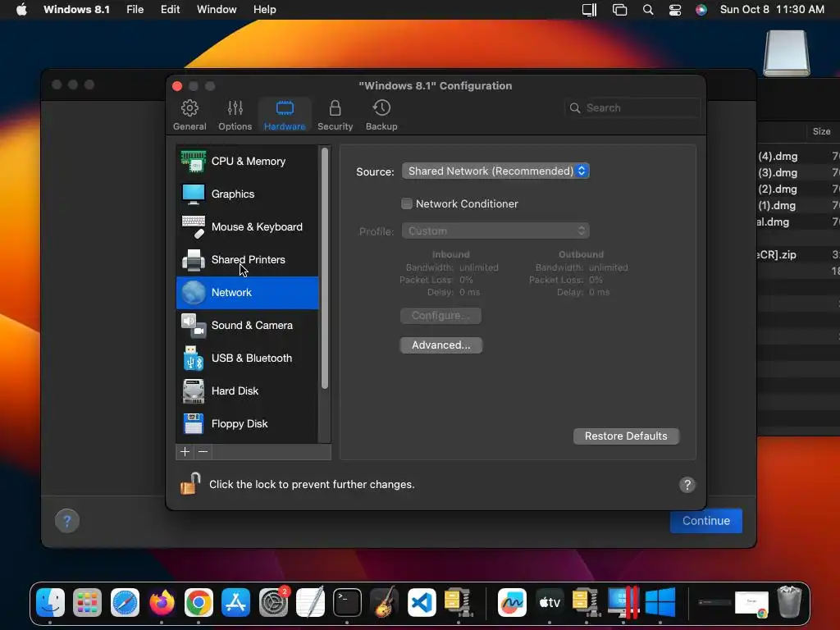Open App Store from the Dock
Viewport: 840px width, 630px height.
click(235, 603)
